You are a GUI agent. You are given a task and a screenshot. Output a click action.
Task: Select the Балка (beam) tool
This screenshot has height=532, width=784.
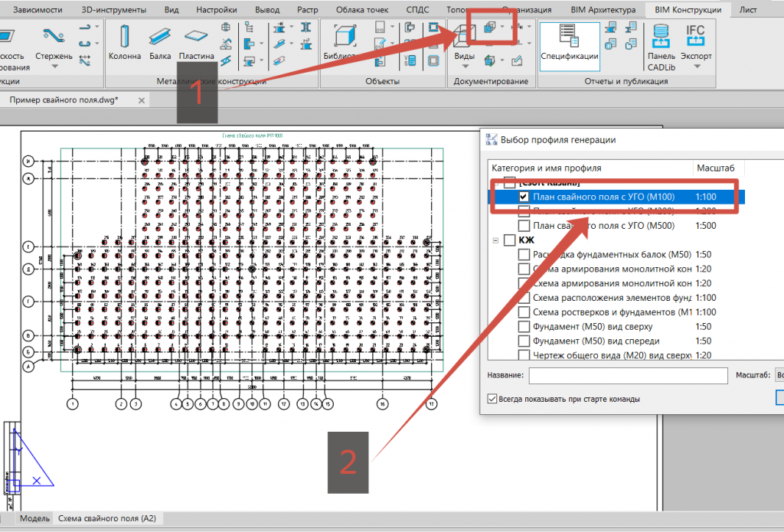(x=160, y=42)
